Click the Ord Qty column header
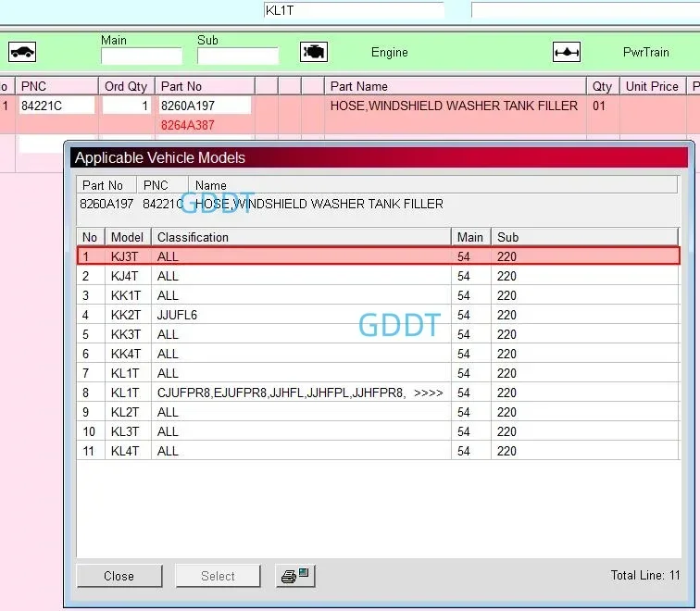700x611 pixels. coord(126,86)
